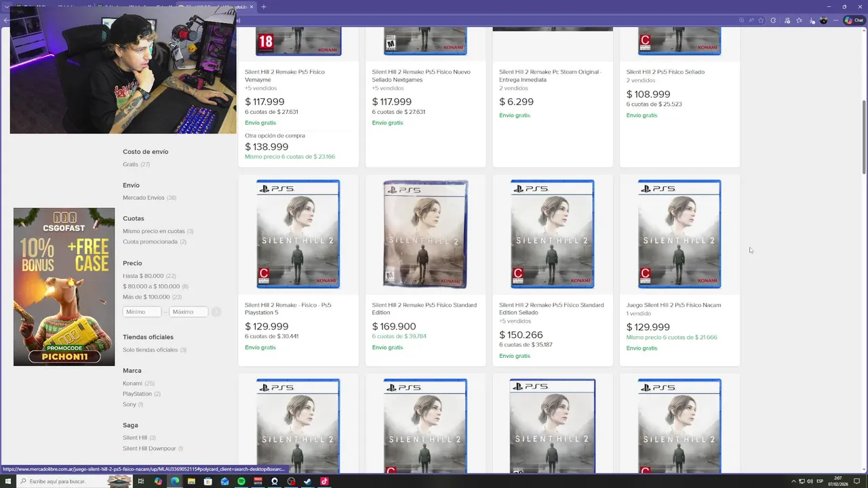
Task: Open the CSGOFAST promo banner
Action: [x=64, y=287]
